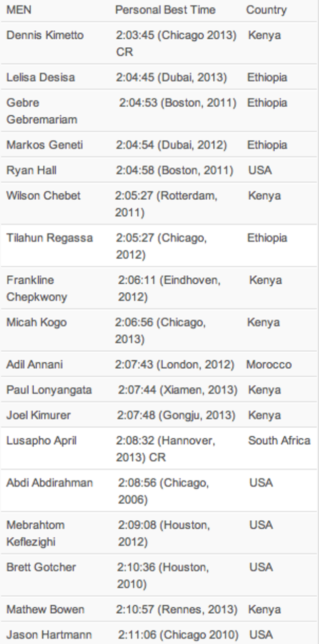The height and width of the screenshot is (644, 319).
Task: Click Lelisa Desisa's 2:04:45 time
Action: (171, 77)
